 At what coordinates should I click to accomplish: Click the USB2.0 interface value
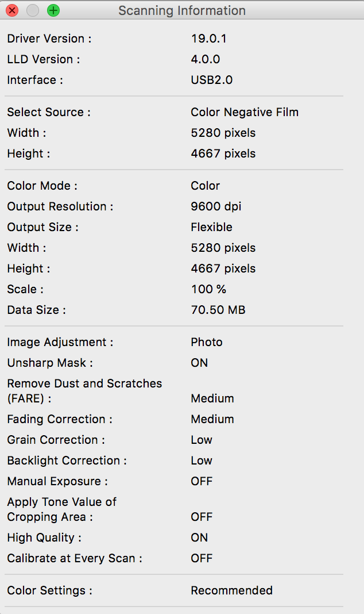click(x=212, y=80)
